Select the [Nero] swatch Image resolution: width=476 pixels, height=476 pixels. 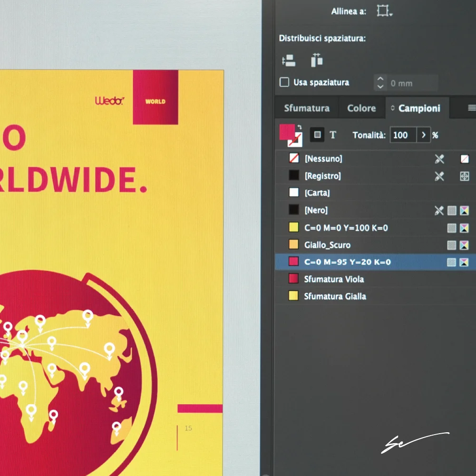click(375, 210)
